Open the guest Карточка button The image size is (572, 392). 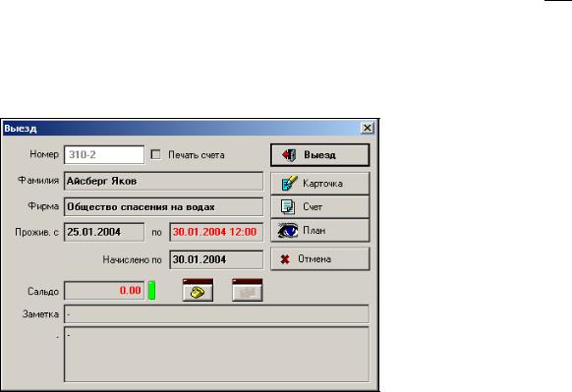320,184
